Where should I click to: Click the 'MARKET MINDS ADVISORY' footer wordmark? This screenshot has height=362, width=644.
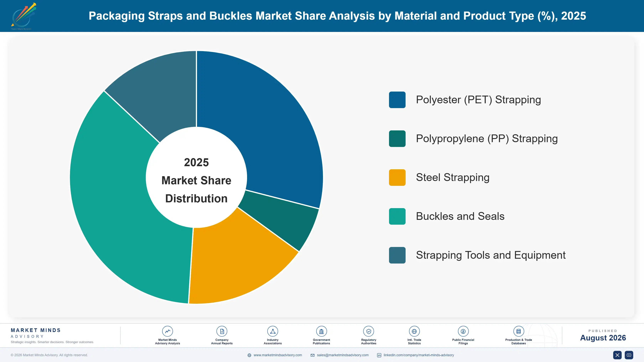36,333
